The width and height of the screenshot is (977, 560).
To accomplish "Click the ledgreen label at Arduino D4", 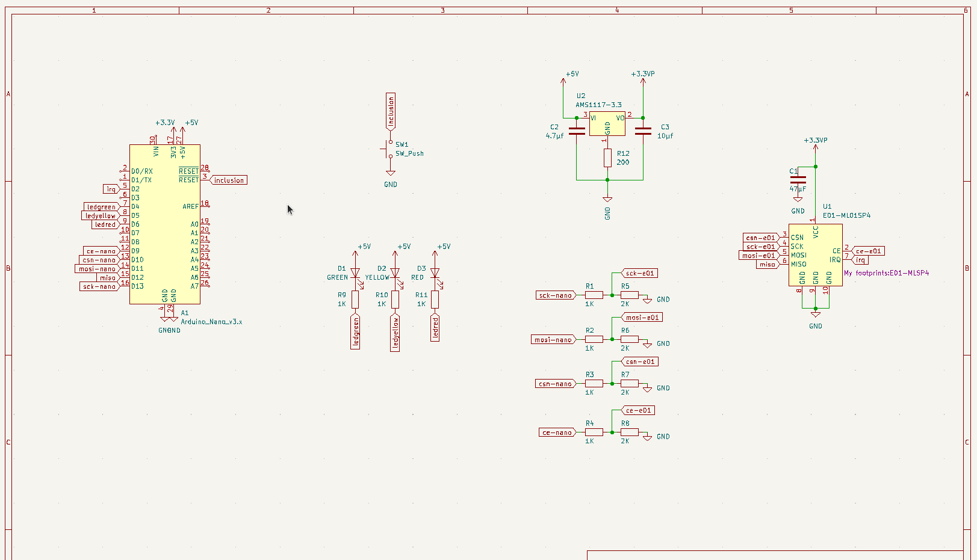I will pyautogui.click(x=102, y=207).
